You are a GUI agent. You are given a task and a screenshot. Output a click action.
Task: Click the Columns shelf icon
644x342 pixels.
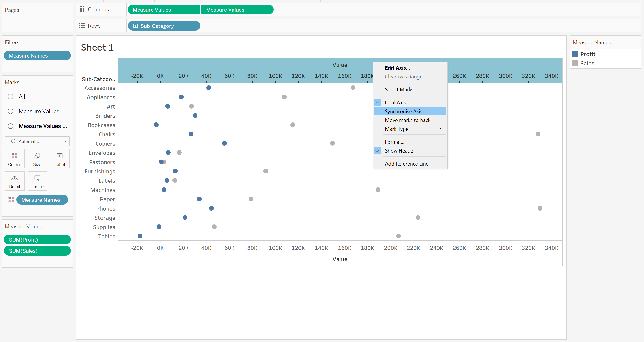pyautogui.click(x=82, y=10)
